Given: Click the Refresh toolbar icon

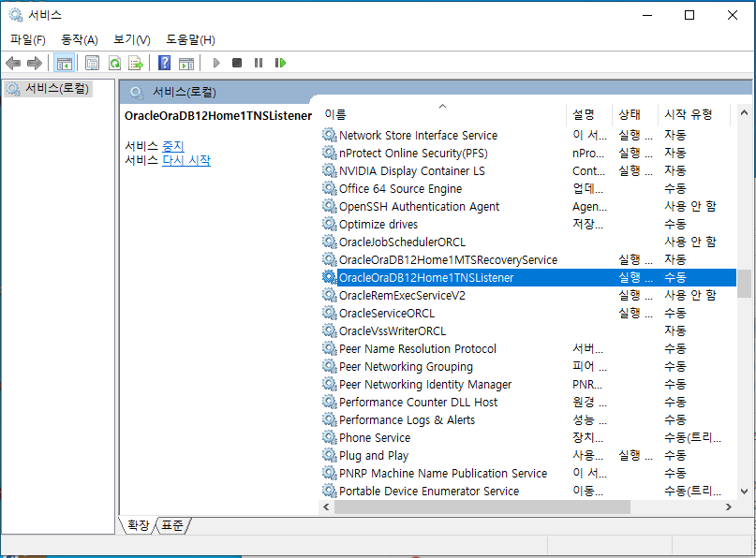Looking at the screenshot, I should (x=114, y=63).
